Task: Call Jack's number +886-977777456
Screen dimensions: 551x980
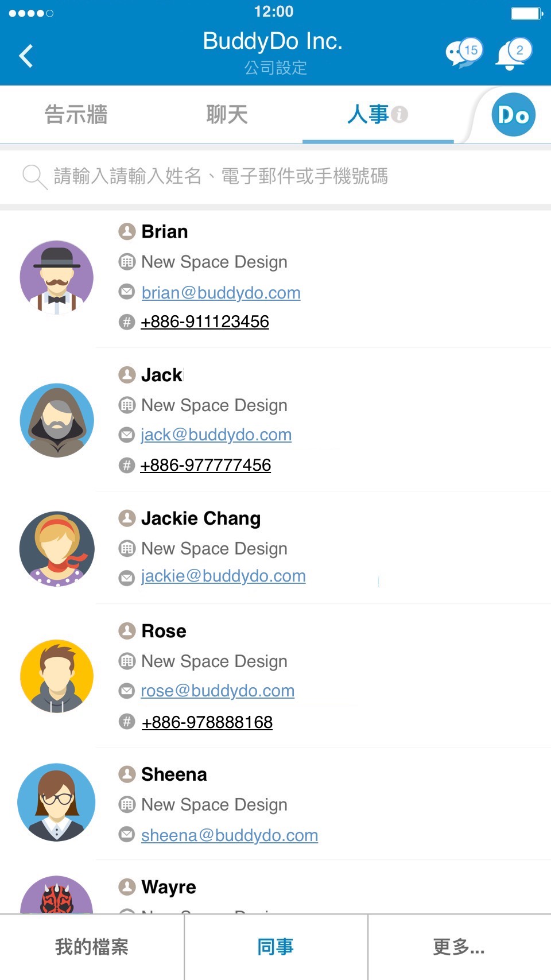Action: pyautogui.click(x=205, y=465)
